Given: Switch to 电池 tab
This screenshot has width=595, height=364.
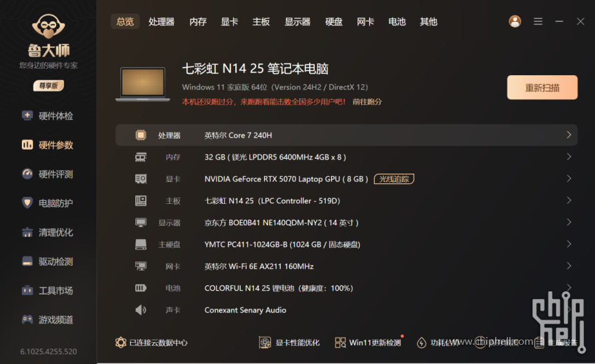Looking at the screenshot, I should tap(397, 22).
